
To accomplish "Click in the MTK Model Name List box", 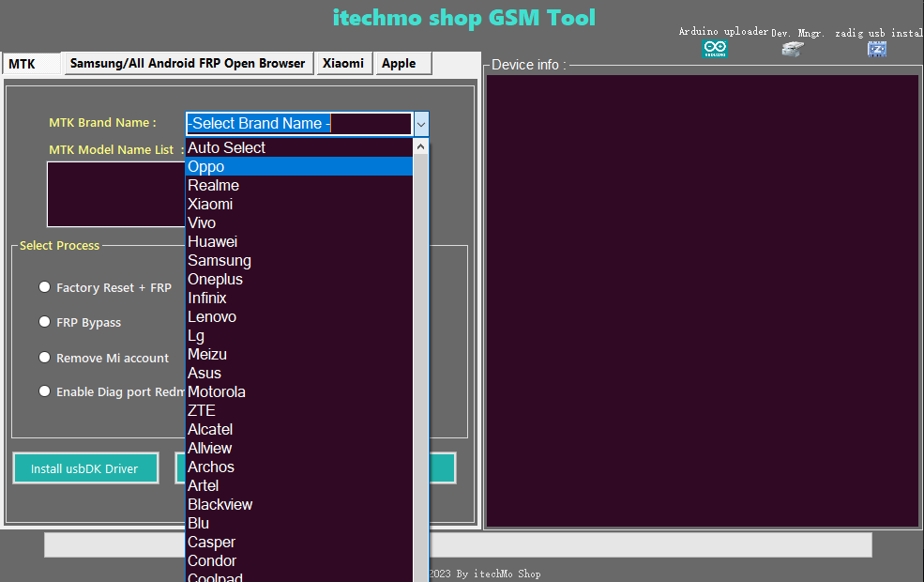I will (x=114, y=194).
